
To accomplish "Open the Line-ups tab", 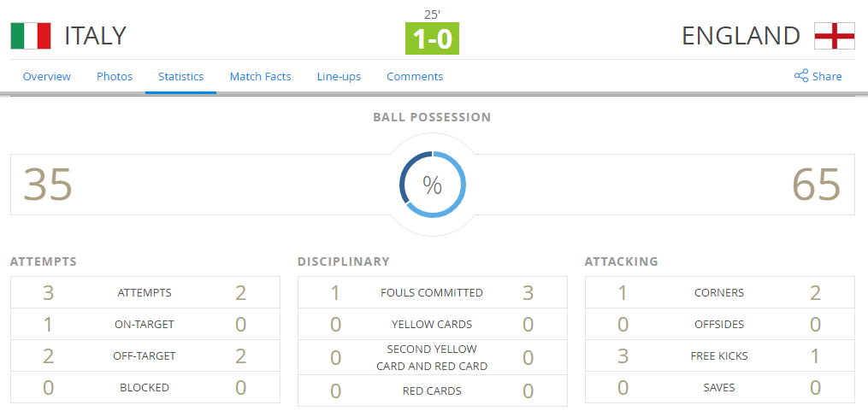I will [x=339, y=76].
